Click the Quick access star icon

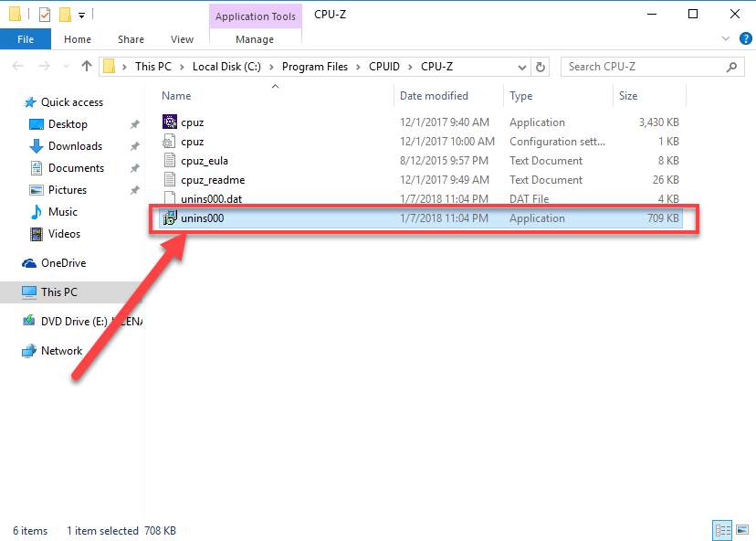[x=30, y=102]
